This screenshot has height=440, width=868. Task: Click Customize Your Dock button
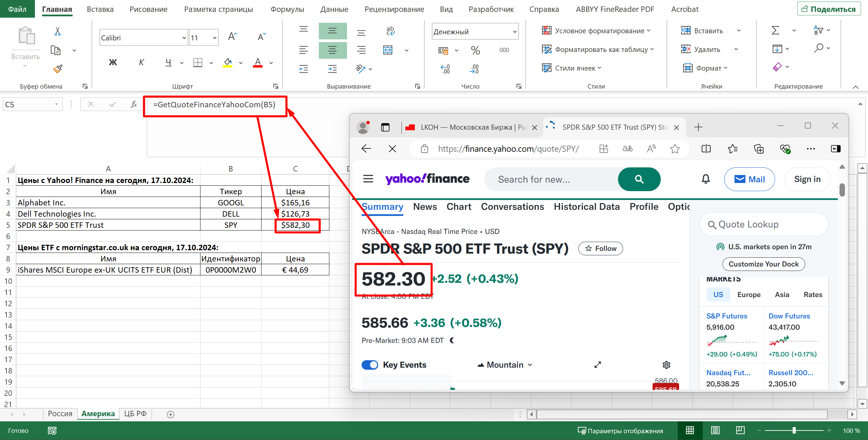tap(764, 264)
